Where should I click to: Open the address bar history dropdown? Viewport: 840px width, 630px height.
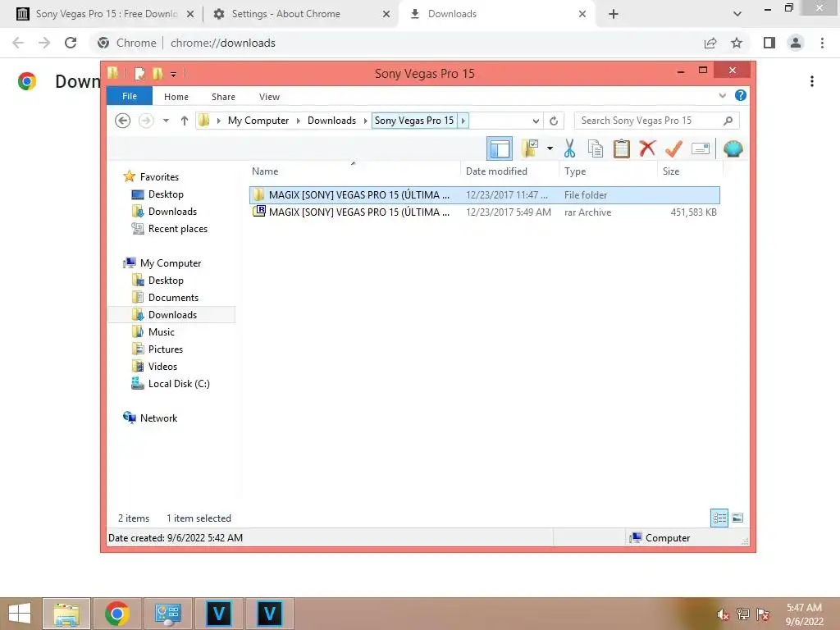tap(536, 121)
